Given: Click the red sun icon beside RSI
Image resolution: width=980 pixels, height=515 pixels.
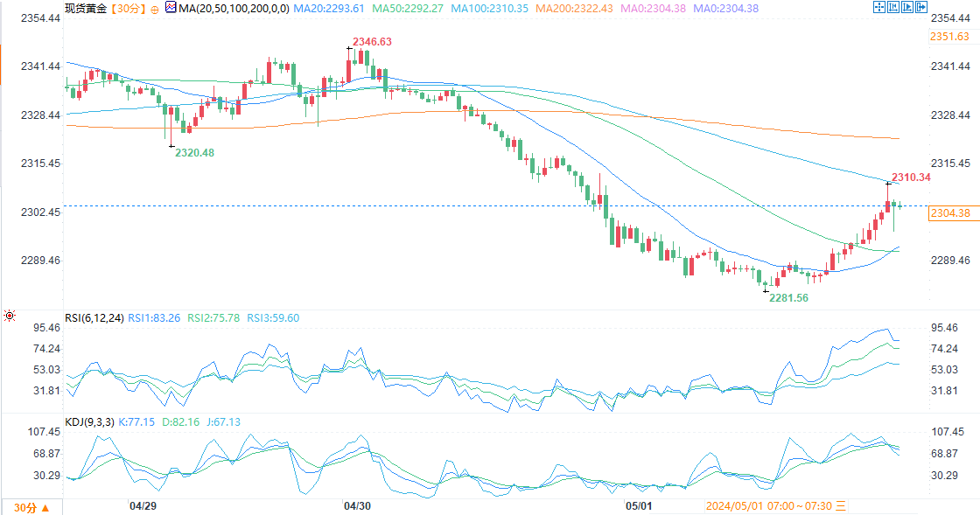Looking at the screenshot, I should pos(9,316).
